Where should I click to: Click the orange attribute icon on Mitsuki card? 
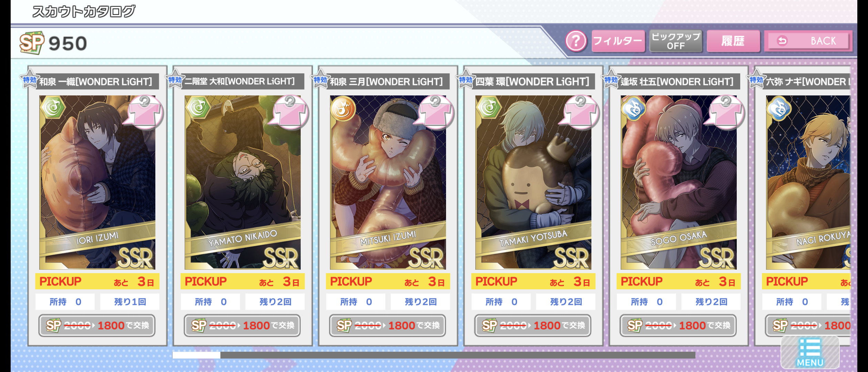[x=343, y=108]
